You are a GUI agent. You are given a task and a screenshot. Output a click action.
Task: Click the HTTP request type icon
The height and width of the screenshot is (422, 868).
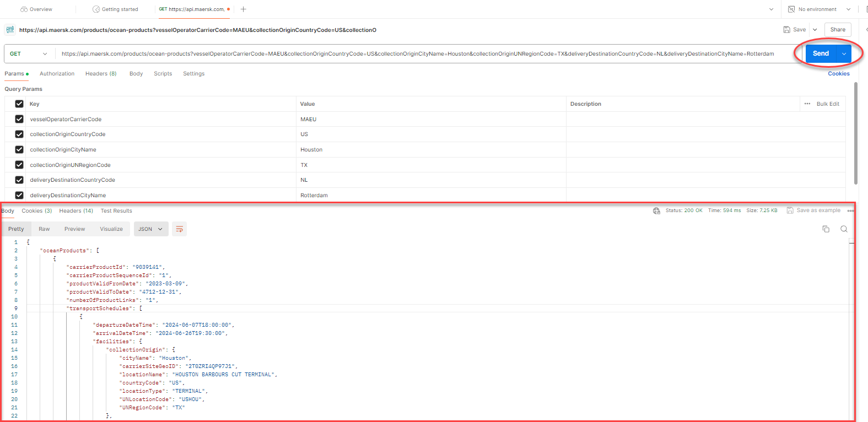point(10,30)
